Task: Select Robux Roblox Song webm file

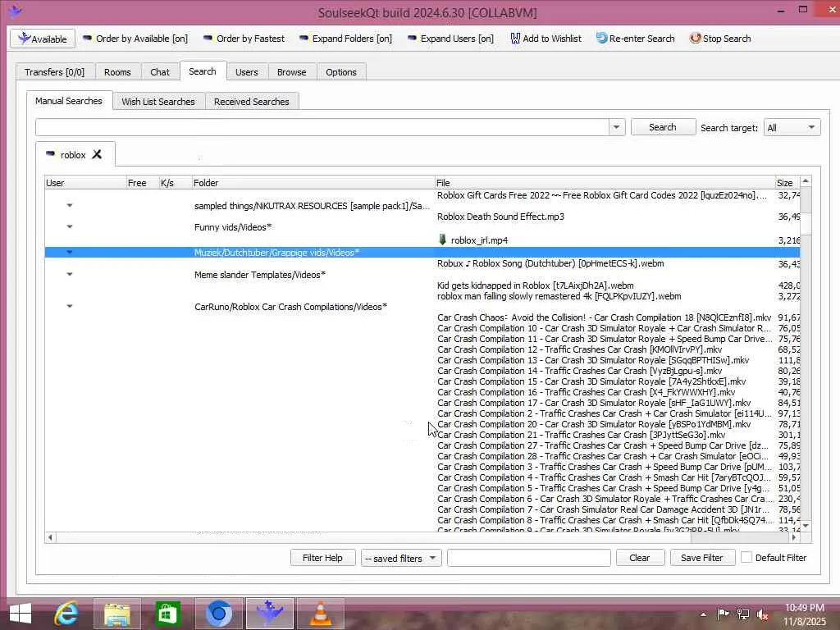Action: point(550,263)
